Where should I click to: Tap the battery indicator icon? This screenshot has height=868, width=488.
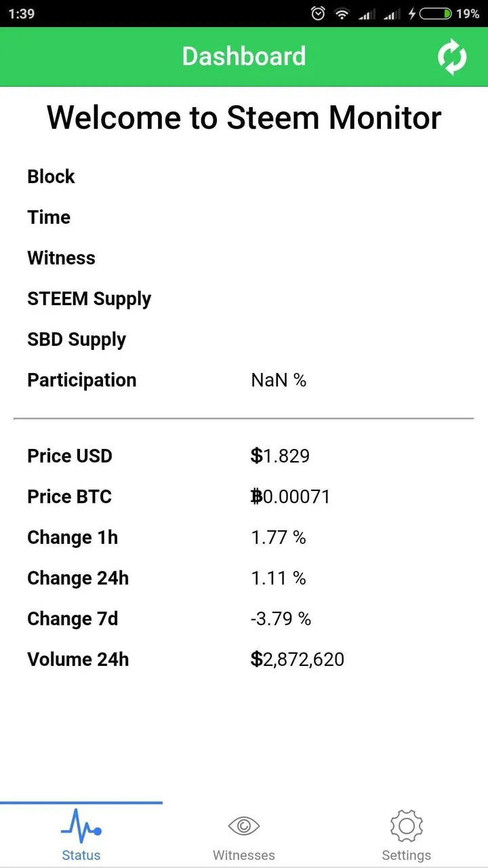436,14
